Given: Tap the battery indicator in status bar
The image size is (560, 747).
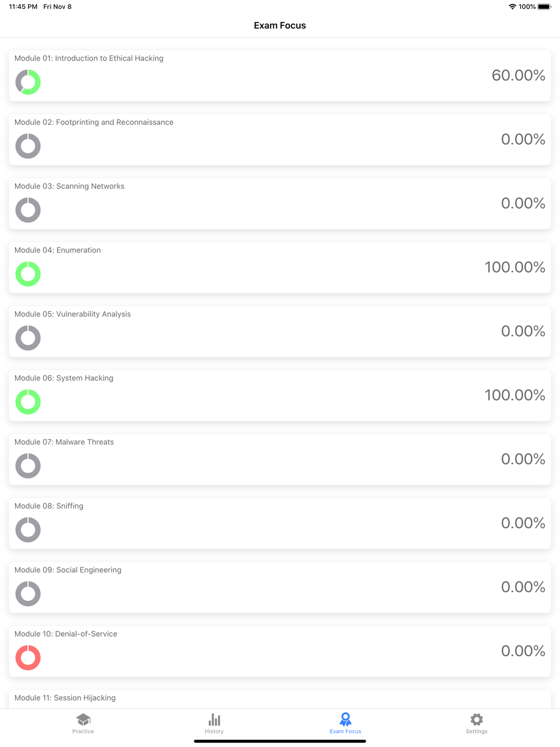Looking at the screenshot, I should [x=544, y=7].
